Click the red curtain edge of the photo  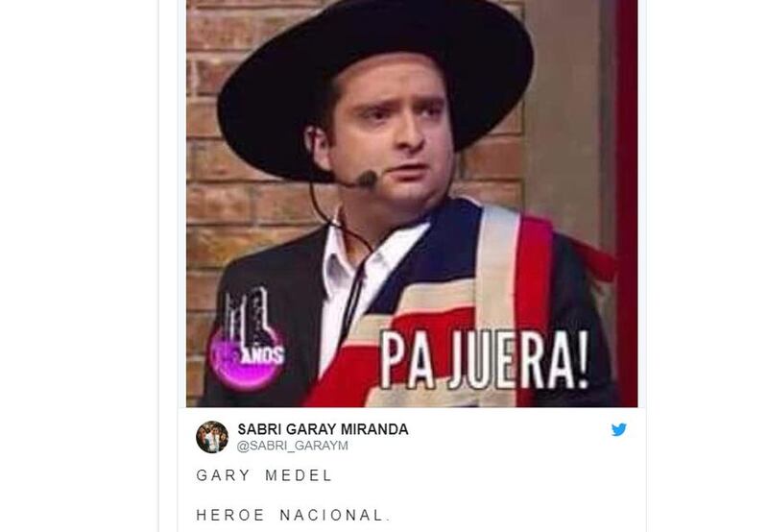coord(627,196)
